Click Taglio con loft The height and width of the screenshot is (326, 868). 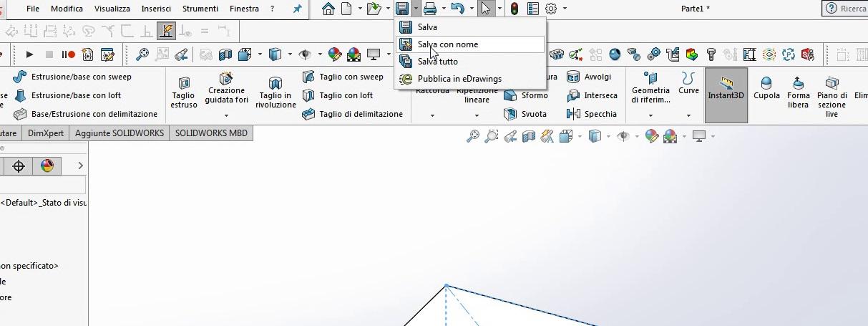click(x=338, y=95)
